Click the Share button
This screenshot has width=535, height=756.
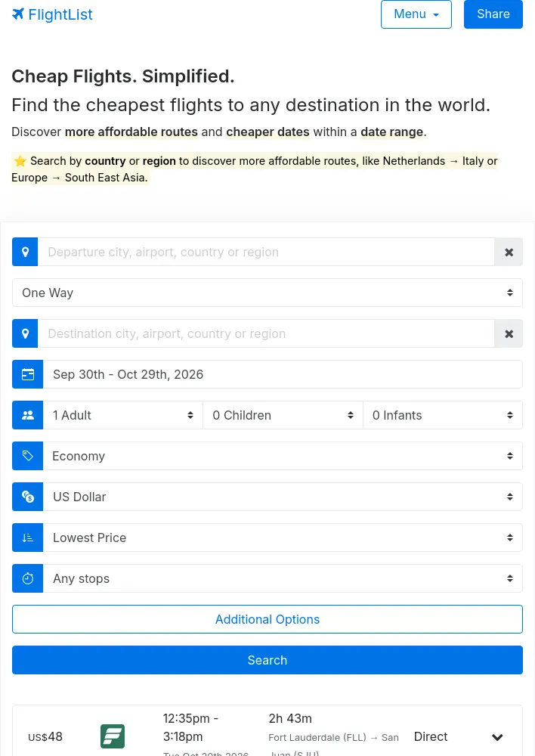[493, 14]
